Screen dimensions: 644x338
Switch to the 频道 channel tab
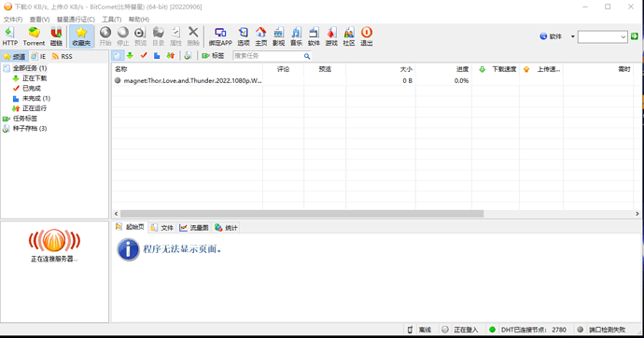tap(14, 56)
